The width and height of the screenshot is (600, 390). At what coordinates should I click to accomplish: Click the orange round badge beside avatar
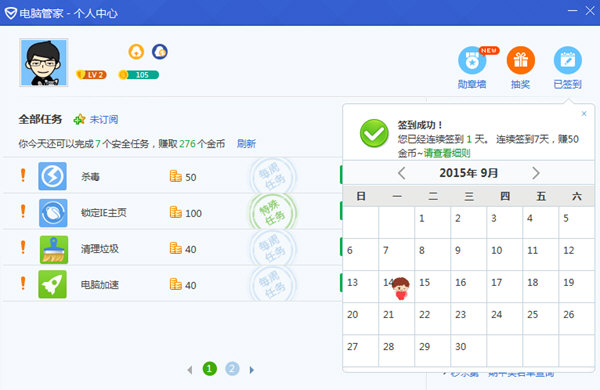136,52
